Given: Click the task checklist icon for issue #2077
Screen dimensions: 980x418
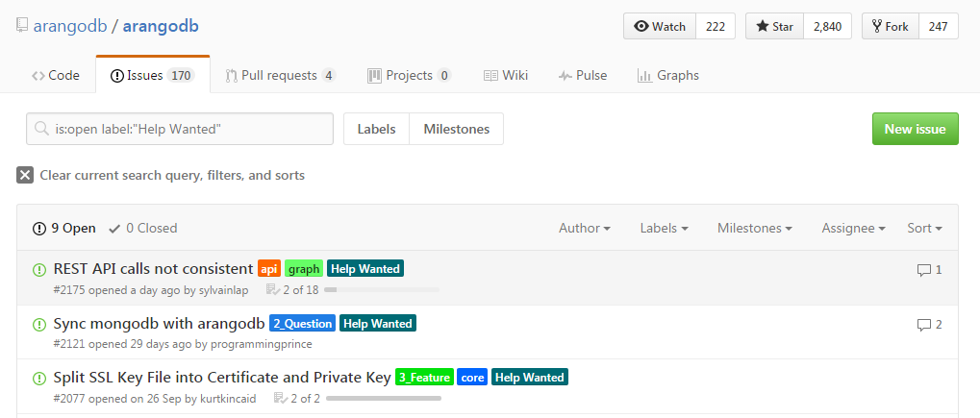Looking at the screenshot, I should point(281,398).
